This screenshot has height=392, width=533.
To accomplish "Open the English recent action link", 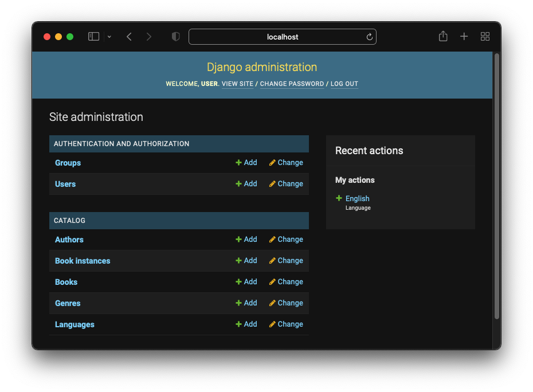I will (x=357, y=198).
